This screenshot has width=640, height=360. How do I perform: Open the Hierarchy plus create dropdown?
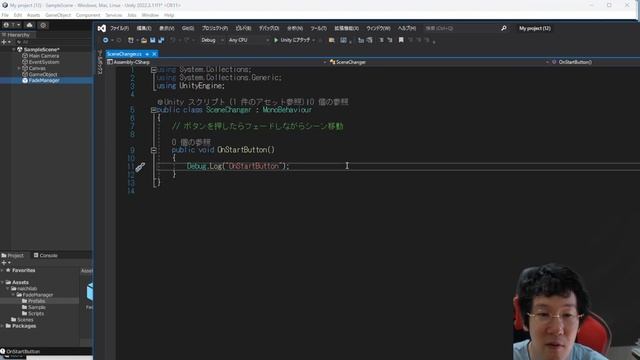point(6,42)
